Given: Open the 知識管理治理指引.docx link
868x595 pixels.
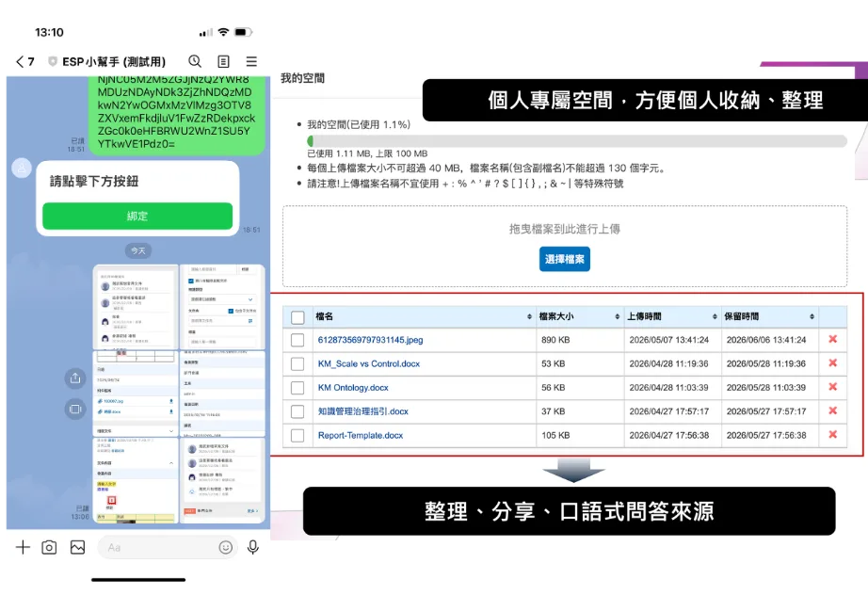Looking at the screenshot, I should coord(363,411).
